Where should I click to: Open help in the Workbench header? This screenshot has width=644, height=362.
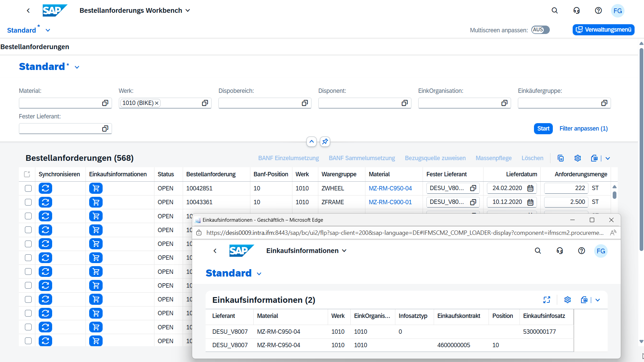598,10
